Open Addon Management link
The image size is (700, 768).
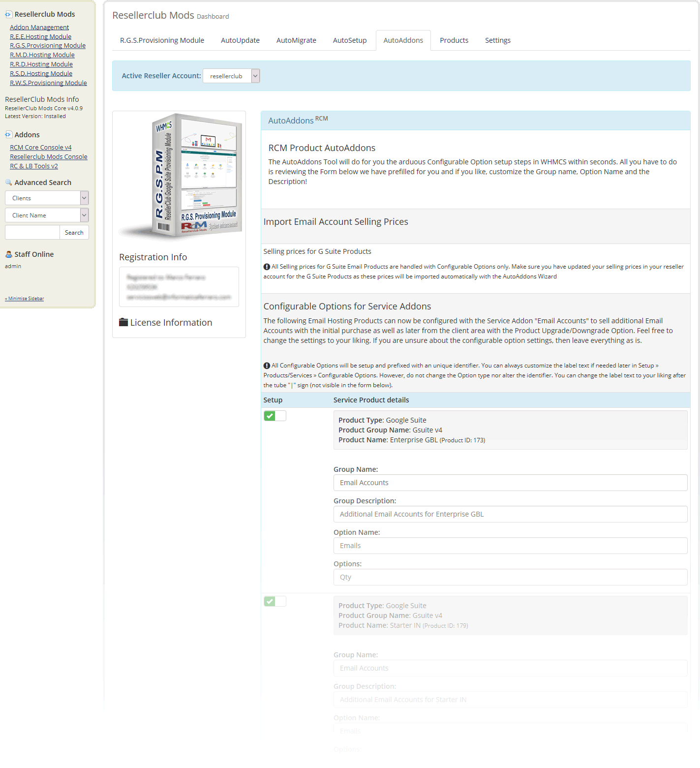click(x=39, y=27)
